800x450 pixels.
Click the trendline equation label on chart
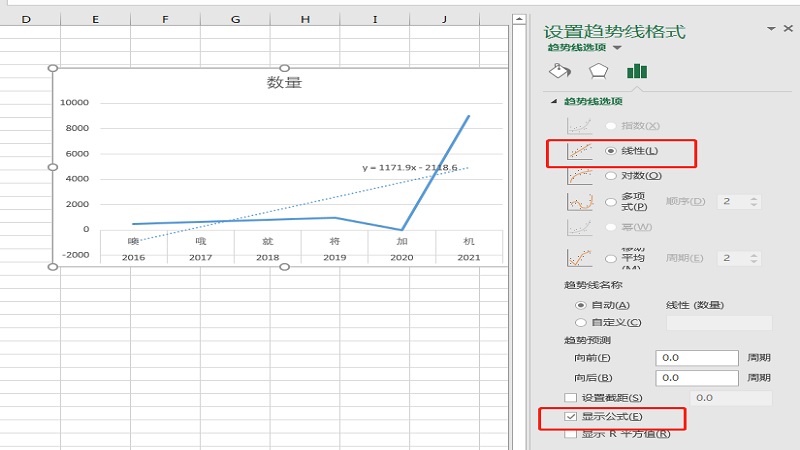[410, 168]
